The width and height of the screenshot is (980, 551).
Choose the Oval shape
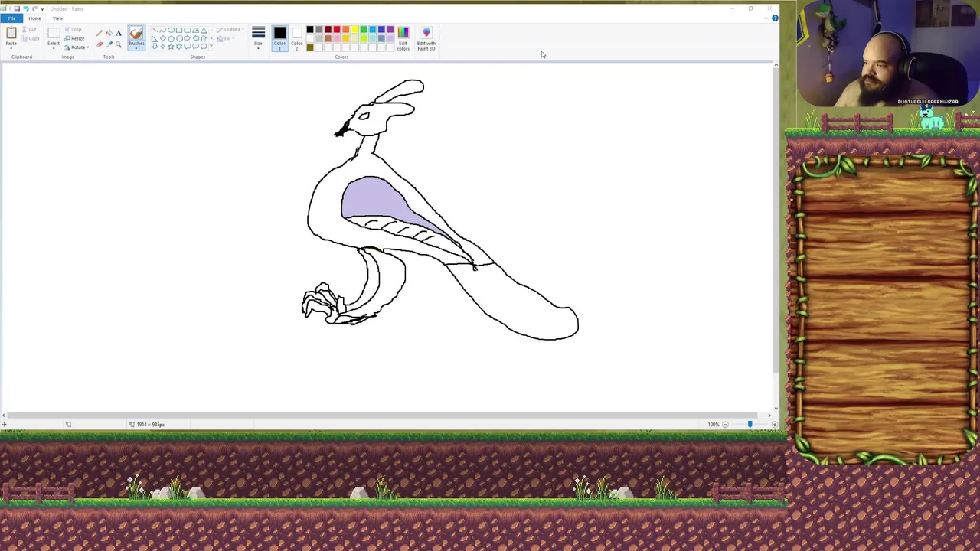pyautogui.click(x=171, y=30)
